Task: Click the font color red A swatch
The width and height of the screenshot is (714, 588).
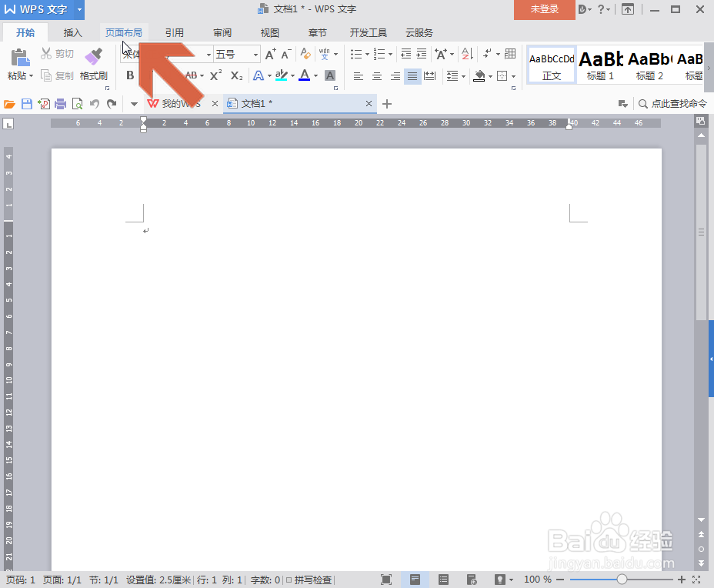Action: 305,75
